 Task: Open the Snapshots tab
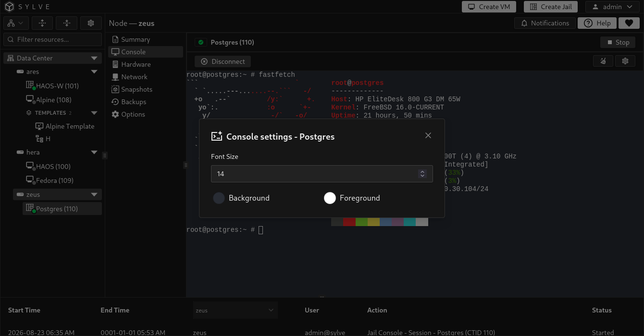click(x=146, y=89)
